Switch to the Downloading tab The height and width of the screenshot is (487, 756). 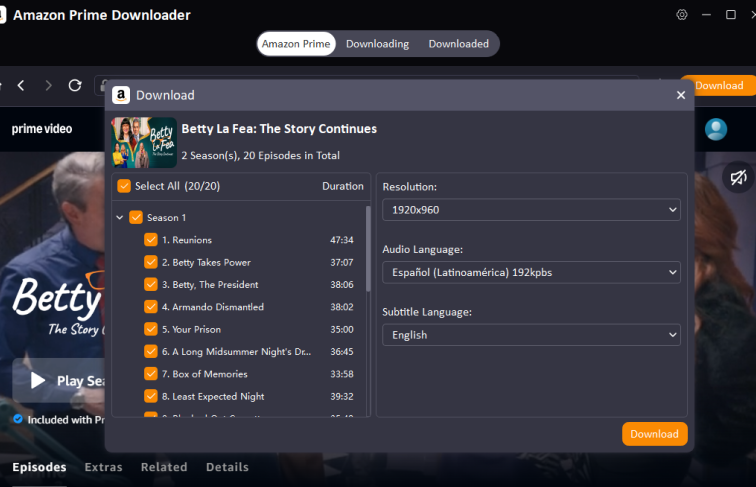pyautogui.click(x=378, y=44)
